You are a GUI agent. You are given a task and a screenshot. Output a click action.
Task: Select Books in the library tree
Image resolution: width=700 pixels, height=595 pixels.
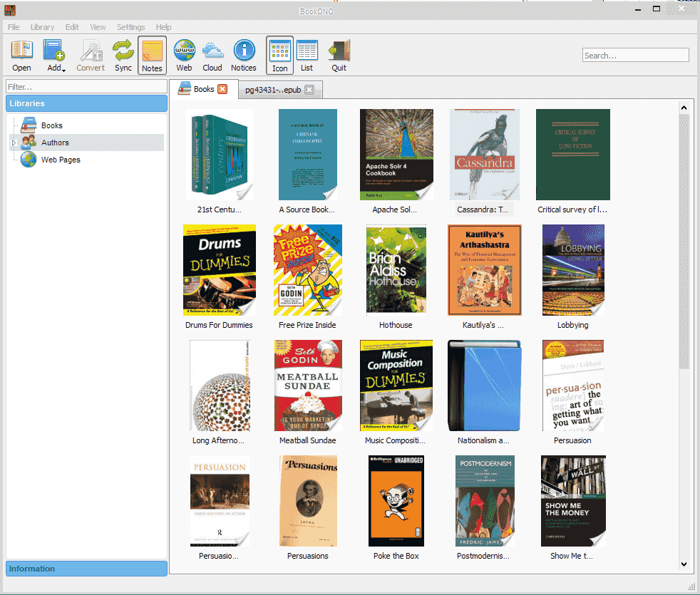point(52,125)
